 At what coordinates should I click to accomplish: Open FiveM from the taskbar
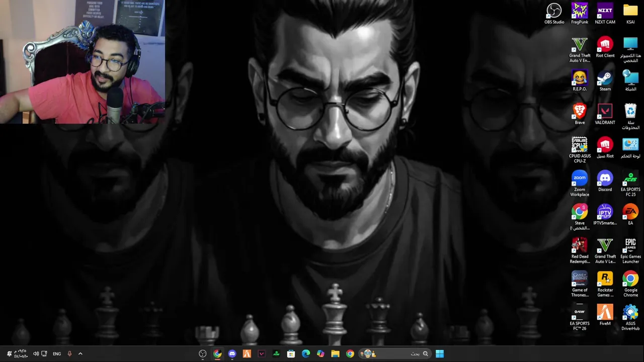point(247,354)
